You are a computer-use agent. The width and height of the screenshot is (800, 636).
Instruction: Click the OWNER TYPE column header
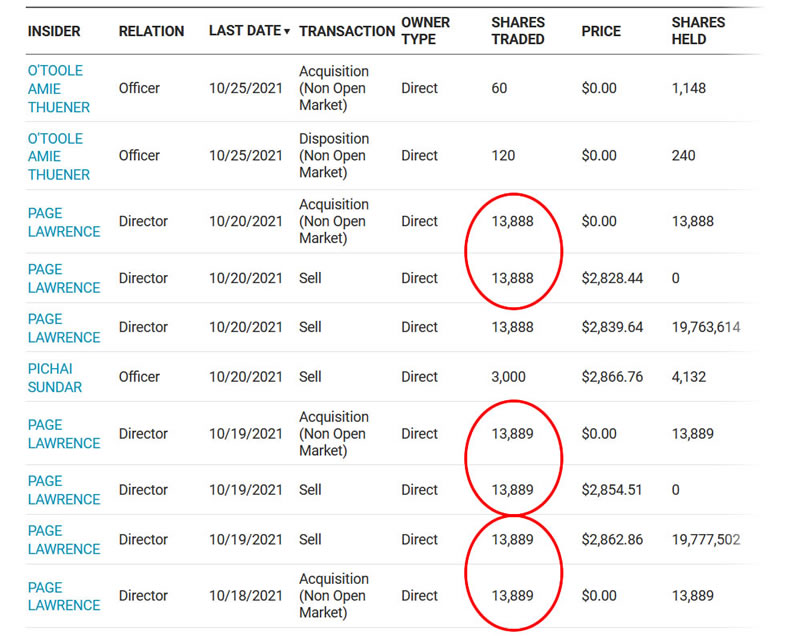pos(425,30)
